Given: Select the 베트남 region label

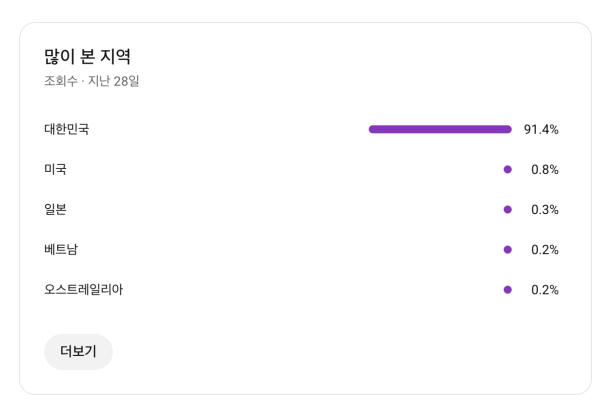Looking at the screenshot, I should pyautogui.click(x=61, y=249).
